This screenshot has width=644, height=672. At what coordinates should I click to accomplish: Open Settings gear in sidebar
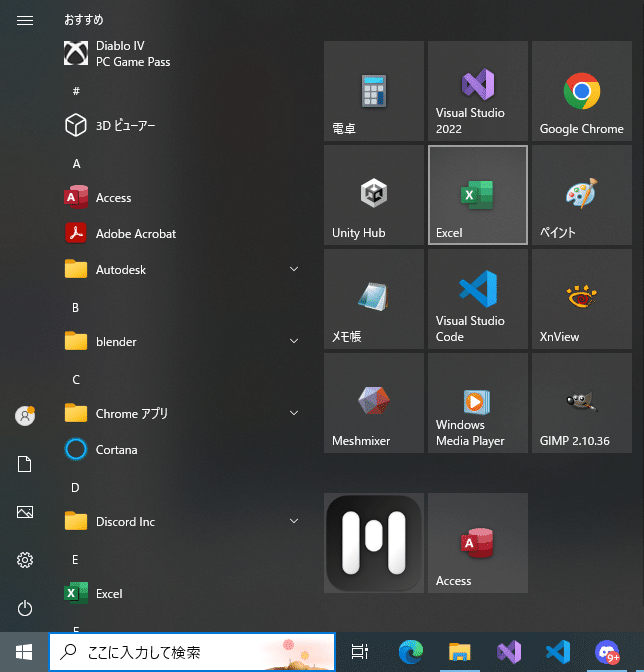(25, 560)
